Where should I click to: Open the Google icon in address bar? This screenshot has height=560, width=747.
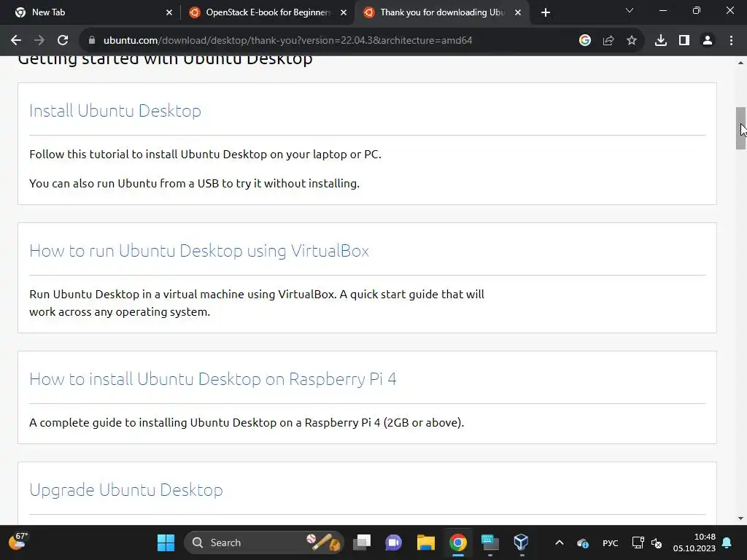tap(585, 41)
